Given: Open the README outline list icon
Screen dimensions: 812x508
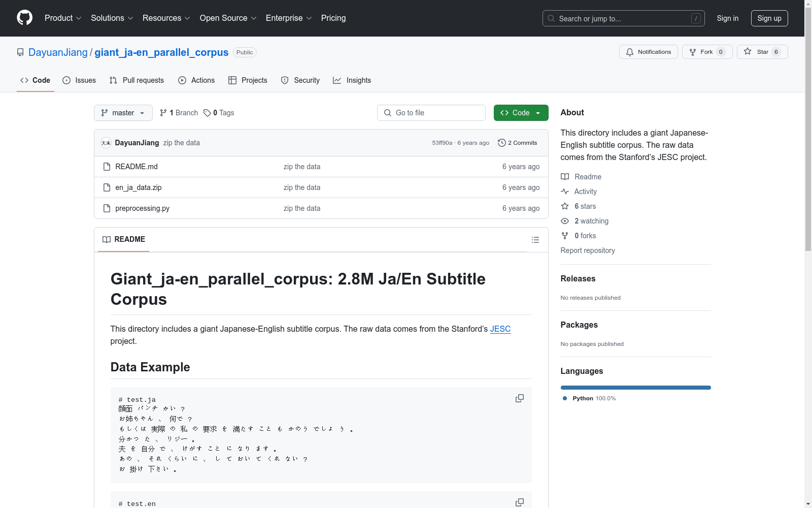Looking at the screenshot, I should pos(535,240).
